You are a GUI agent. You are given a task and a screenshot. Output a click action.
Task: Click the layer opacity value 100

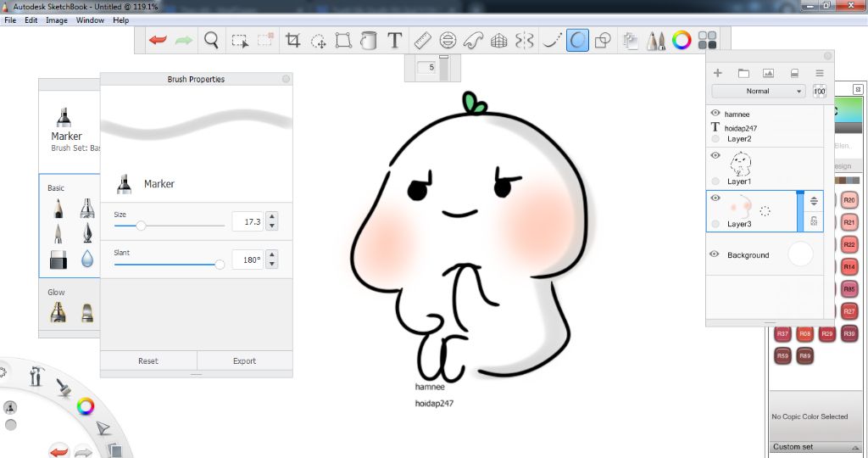click(x=820, y=92)
